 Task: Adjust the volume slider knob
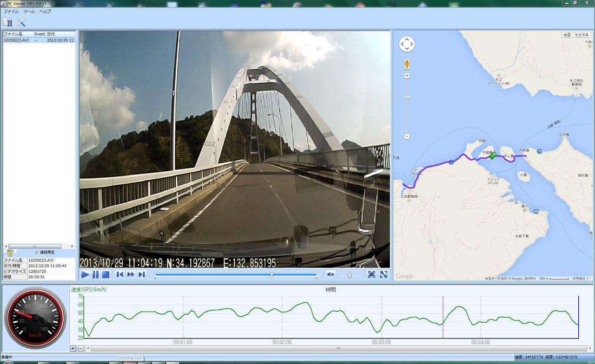click(x=350, y=275)
